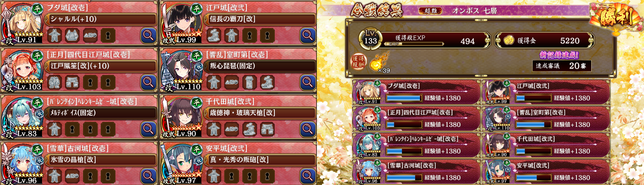Click the fireball reward item ×39
Screen dimensions: 644x185
(x=378, y=62)
